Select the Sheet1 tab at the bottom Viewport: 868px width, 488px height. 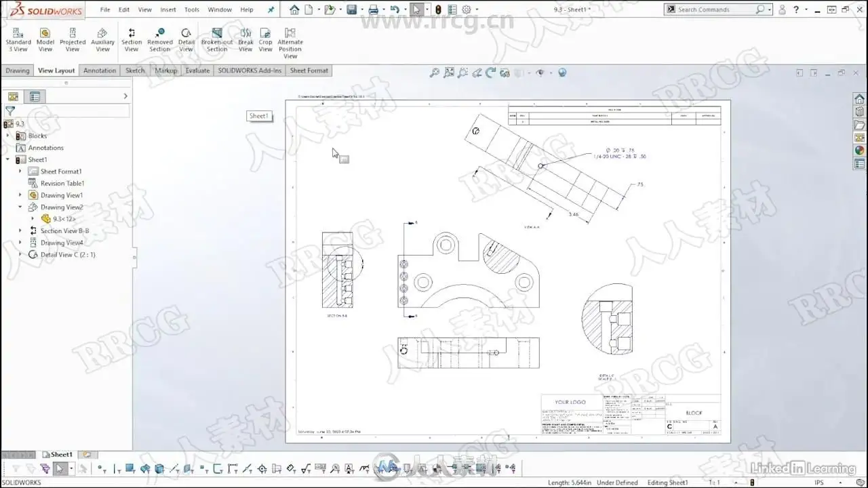pos(58,455)
